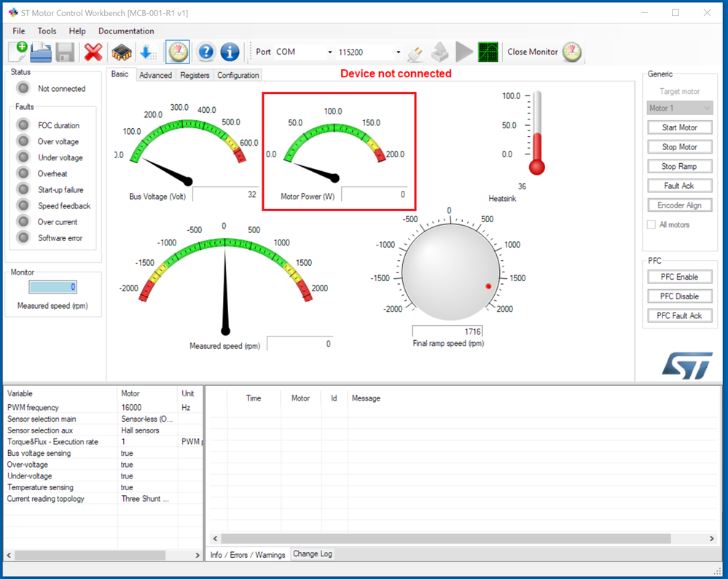The width and height of the screenshot is (728, 579).
Task: Open the Motor 1 target dropdown
Action: (x=680, y=108)
